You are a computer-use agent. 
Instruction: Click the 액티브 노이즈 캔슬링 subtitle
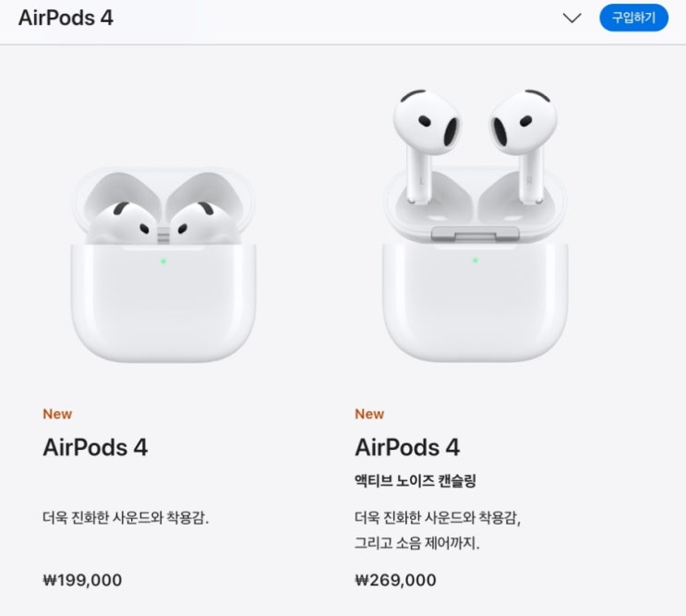[x=415, y=481]
